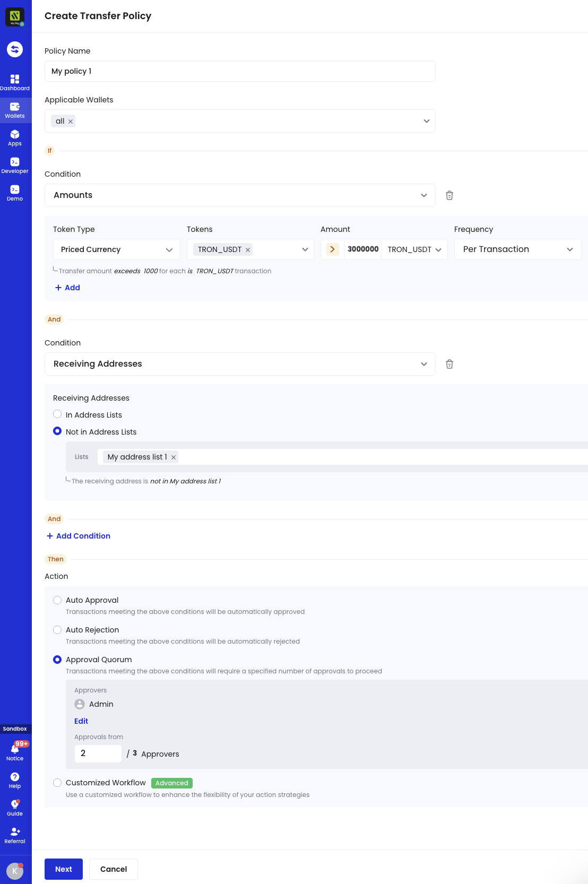Image resolution: width=588 pixels, height=884 pixels.
Task: Click the Next button
Action: point(64,869)
